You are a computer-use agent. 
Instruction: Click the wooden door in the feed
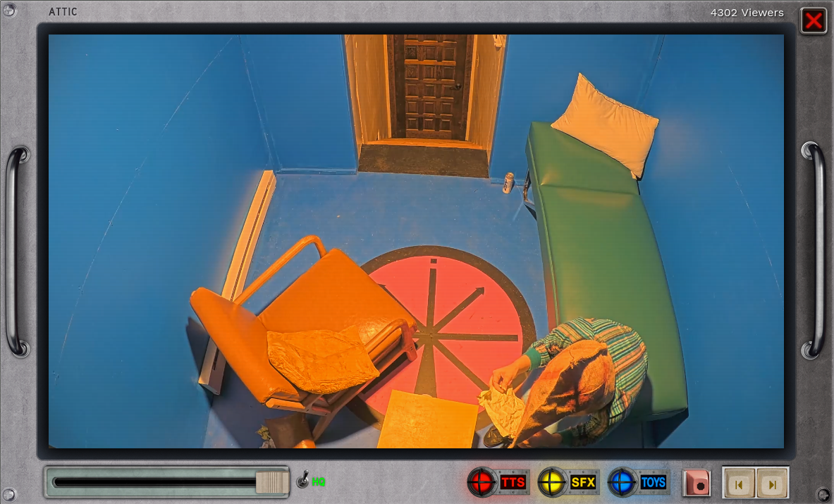tap(431, 87)
